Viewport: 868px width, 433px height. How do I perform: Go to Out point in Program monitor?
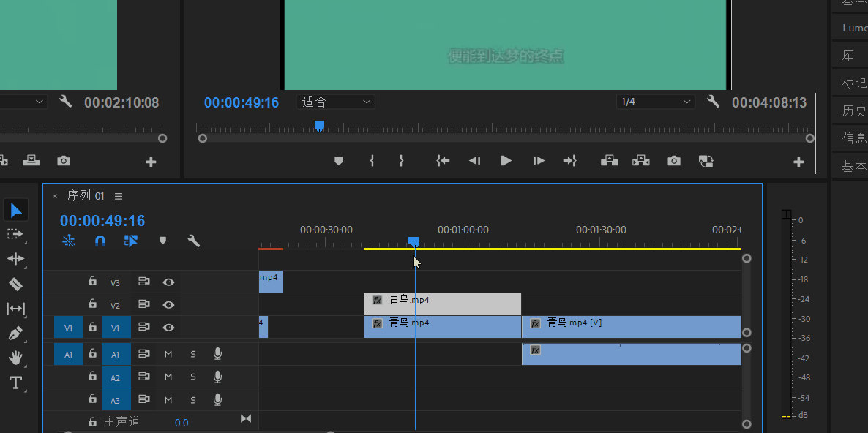pos(569,161)
